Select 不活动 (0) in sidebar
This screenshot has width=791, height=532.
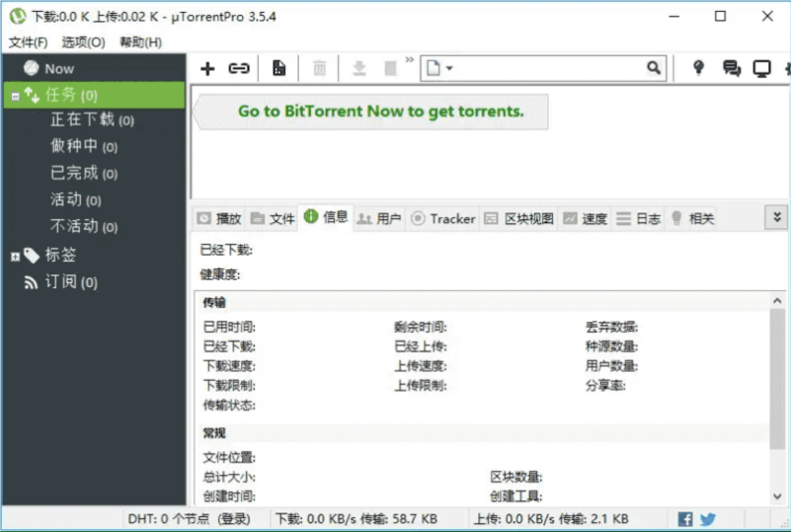(84, 226)
